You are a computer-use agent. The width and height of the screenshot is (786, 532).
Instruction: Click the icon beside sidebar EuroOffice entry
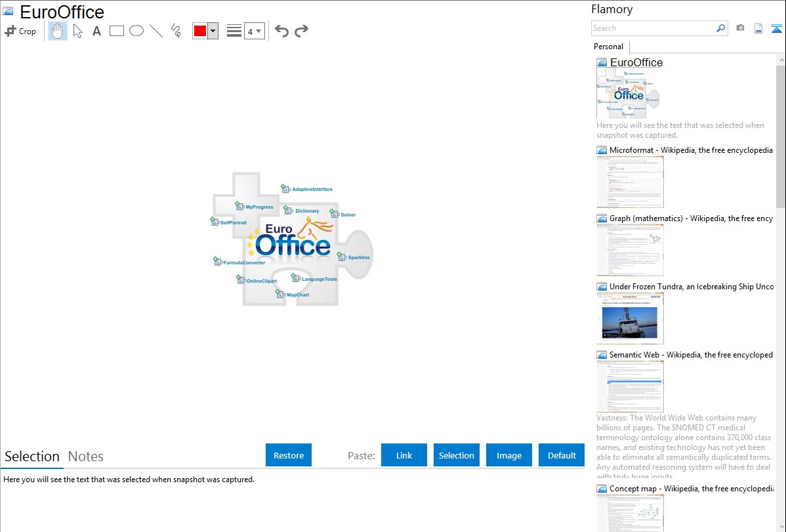[x=602, y=63]
